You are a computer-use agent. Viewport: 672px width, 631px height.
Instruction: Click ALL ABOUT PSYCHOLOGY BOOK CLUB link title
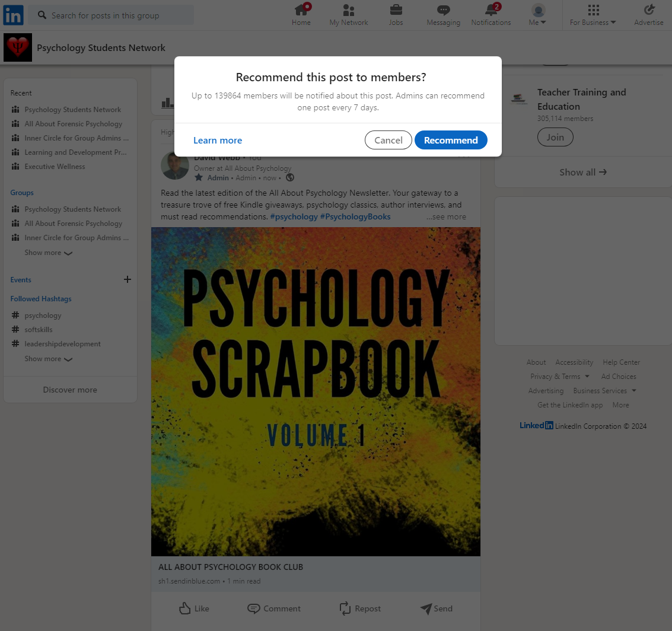click(x=231, y=567)
